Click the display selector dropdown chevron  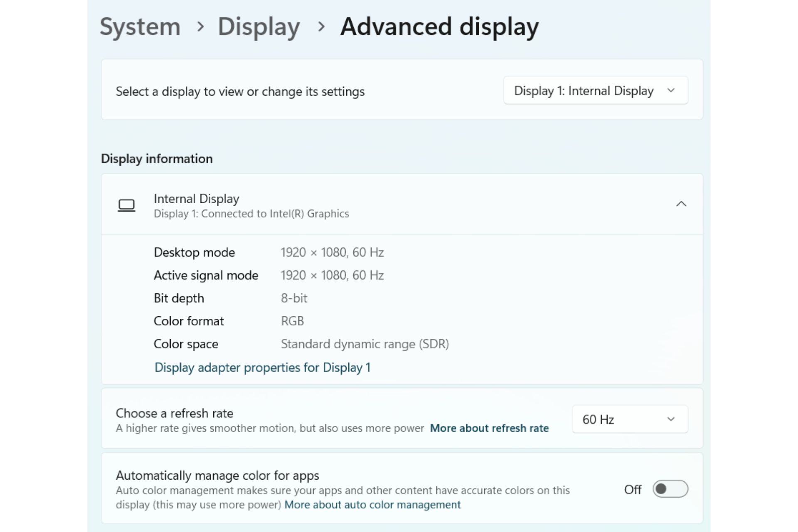672,90
